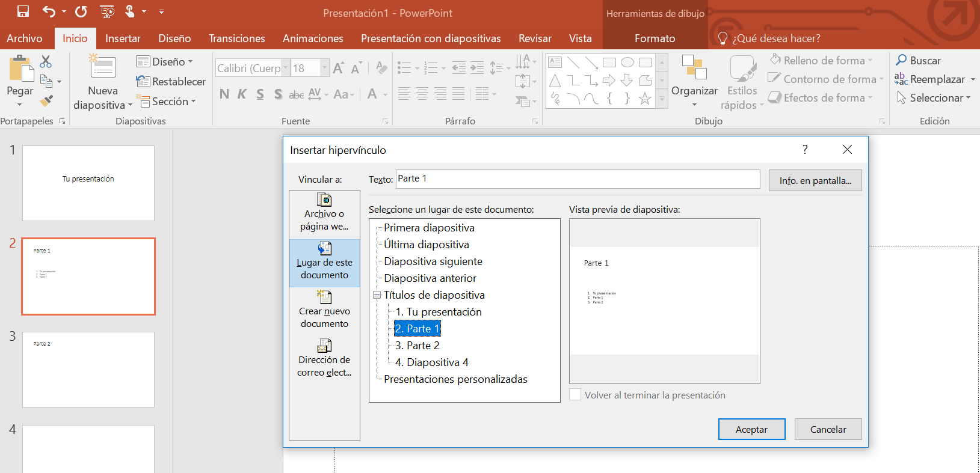Select slide 3 thumbnail Parte 2
This screenshot has height=473, width=980.
tap(88, 370)
